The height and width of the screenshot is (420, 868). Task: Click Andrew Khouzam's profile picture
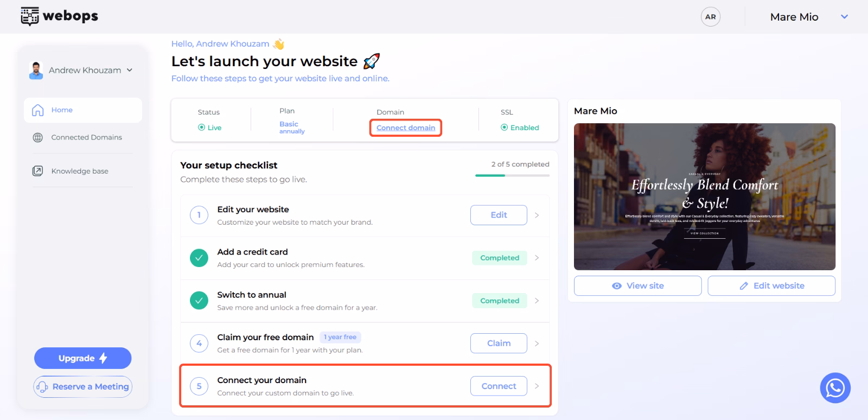36,71
